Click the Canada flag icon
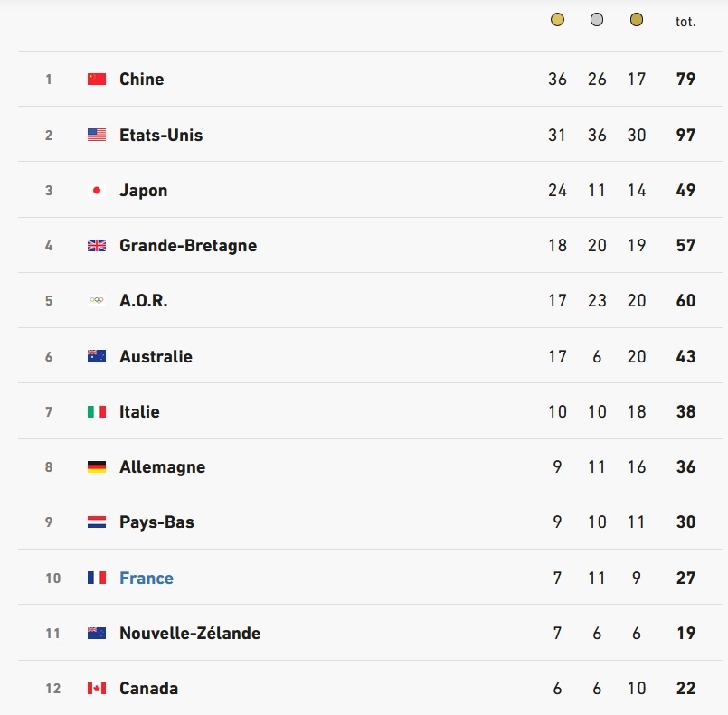This screenshot has width=728, height=715. click(97, 688)
